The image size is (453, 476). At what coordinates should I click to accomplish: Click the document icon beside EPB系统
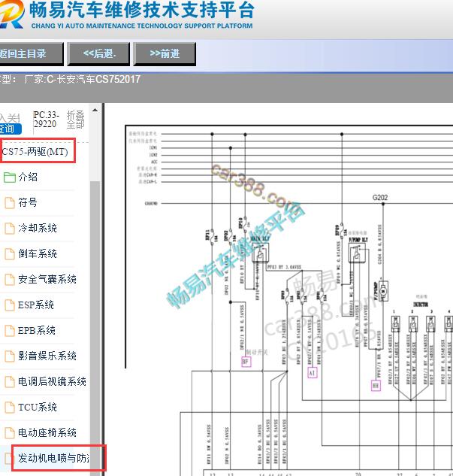click(10, 331)
